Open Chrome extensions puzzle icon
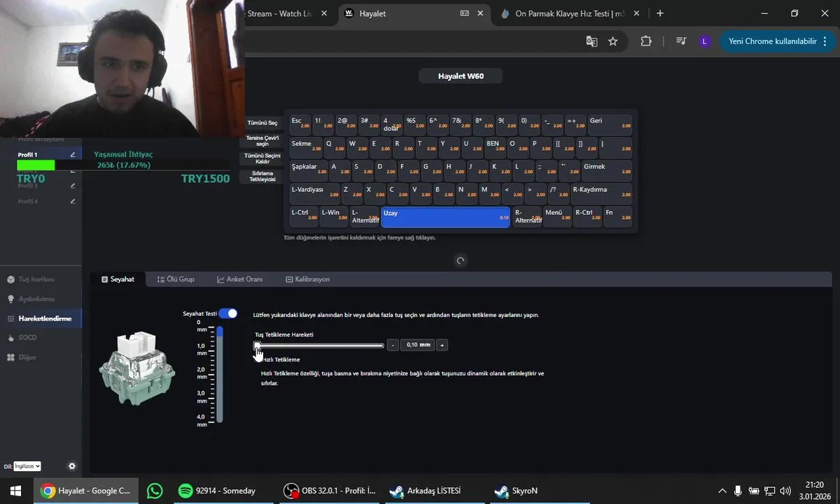 click(646, 41)
